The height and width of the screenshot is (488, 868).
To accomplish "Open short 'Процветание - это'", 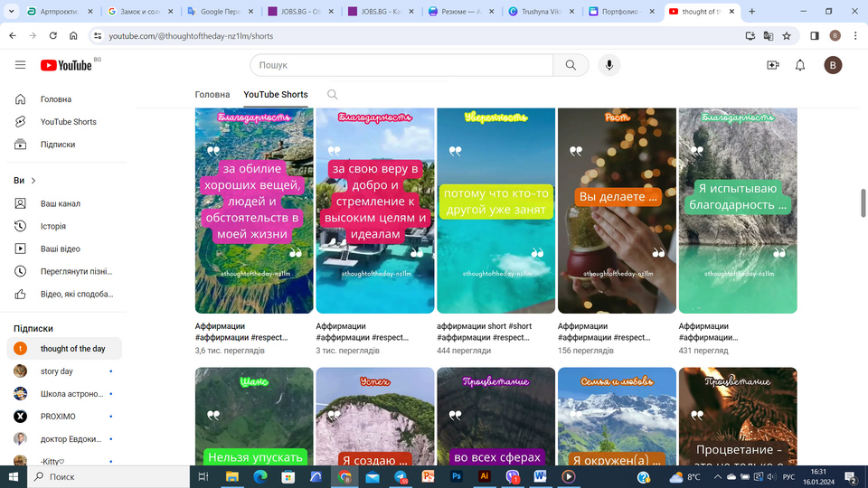I will coord(738,416).
